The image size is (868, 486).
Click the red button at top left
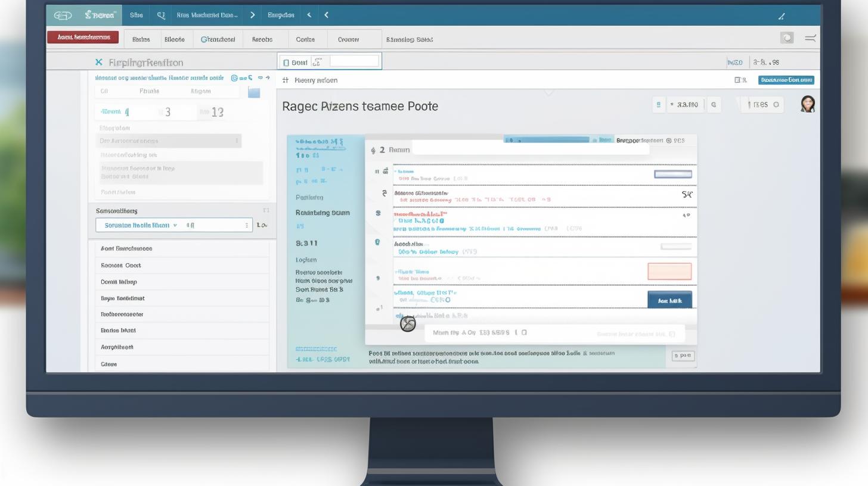point(83,38)
